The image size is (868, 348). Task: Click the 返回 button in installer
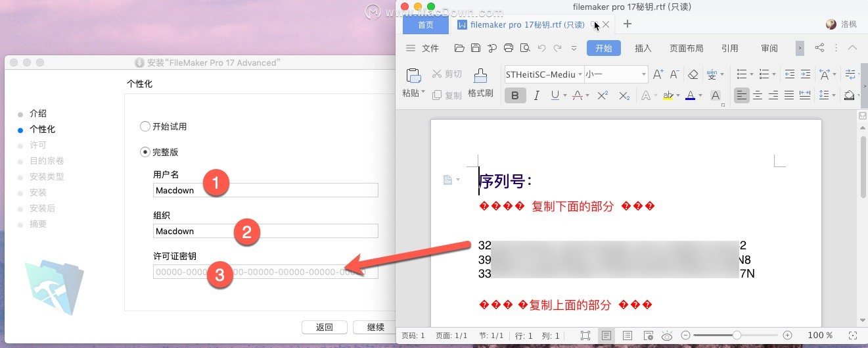pyautogui.click(x=324, y=327)
